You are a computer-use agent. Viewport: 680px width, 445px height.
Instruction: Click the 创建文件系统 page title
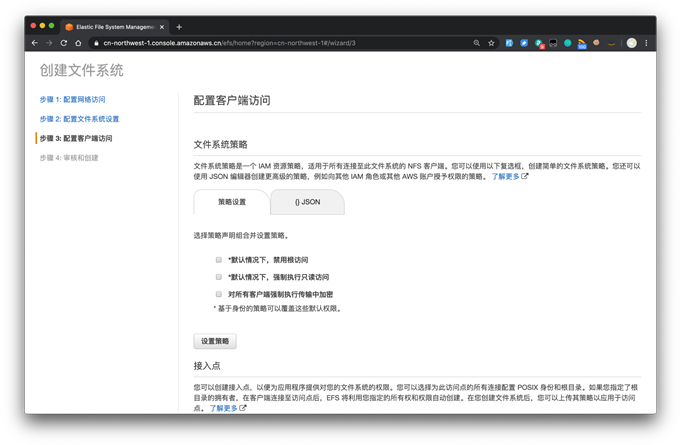[x=82, y=70]
